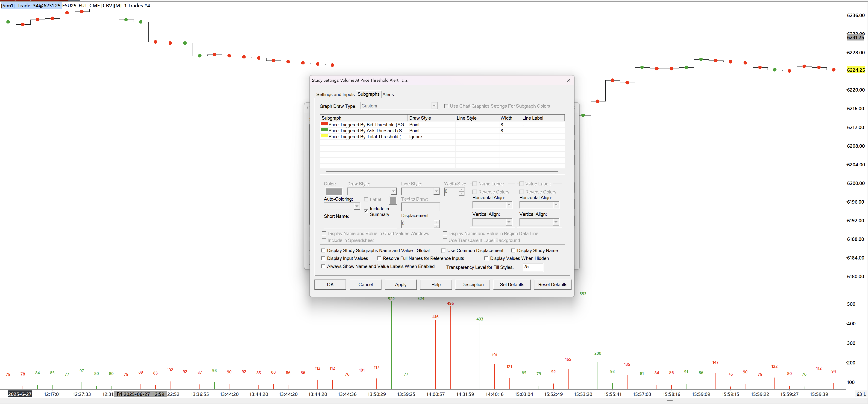This screenshot has height=404, width=868.
Task: Click the Displacement spinner up arrow
Action: tap(436, 222)
